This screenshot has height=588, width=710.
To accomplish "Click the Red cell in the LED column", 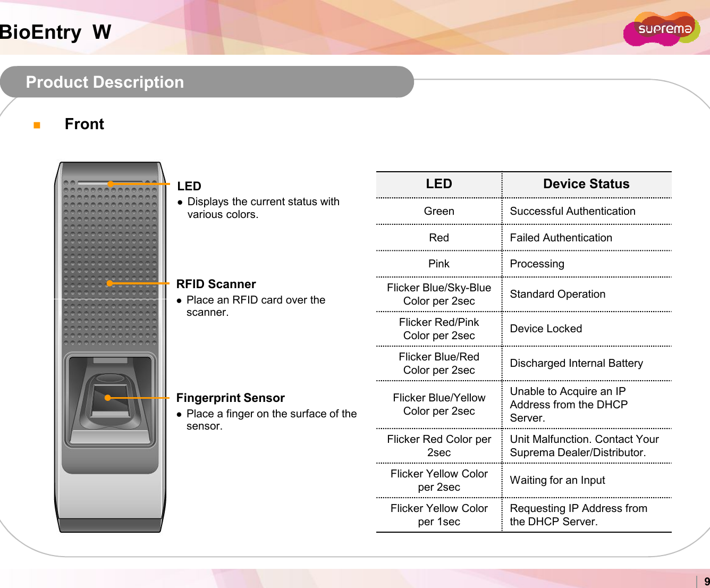I will pos(439,238).
